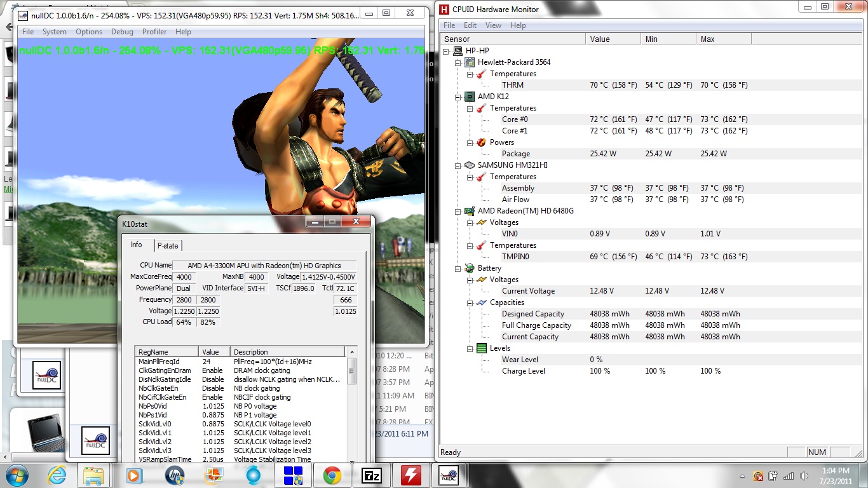Click thermometer icon under SAMSUNG HM321HI
The width and height of the screenshot is (868, 488).
click(x=481, y=177)
